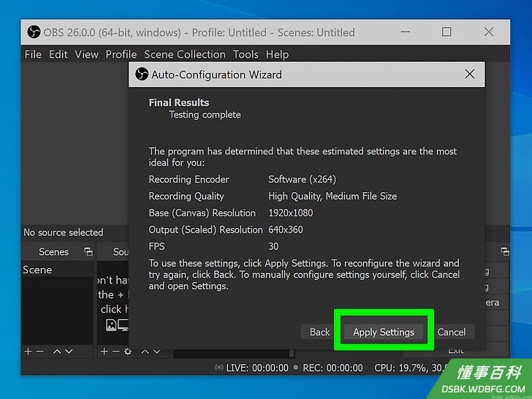Click 'High Quality, Medium File Size' value
532x399 pixels.
(x=332, y=196)
